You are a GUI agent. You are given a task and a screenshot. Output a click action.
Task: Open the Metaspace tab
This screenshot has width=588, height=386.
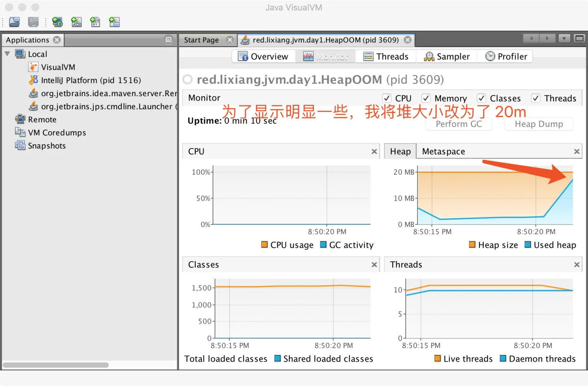tap(443, 151)
